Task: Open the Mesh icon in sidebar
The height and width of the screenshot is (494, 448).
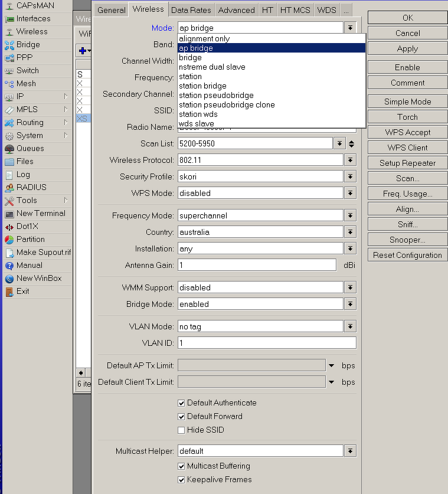Action: (x=9, y=84)
